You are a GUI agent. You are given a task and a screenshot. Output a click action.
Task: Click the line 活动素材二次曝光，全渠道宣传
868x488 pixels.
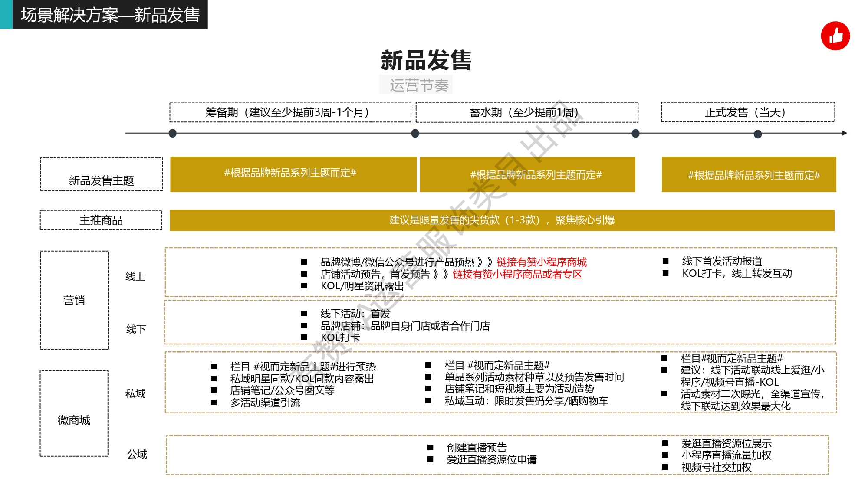752,400
